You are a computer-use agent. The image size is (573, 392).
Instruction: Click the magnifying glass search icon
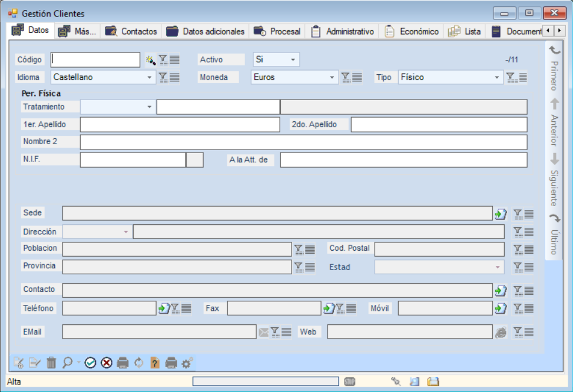tap(68, 363)
